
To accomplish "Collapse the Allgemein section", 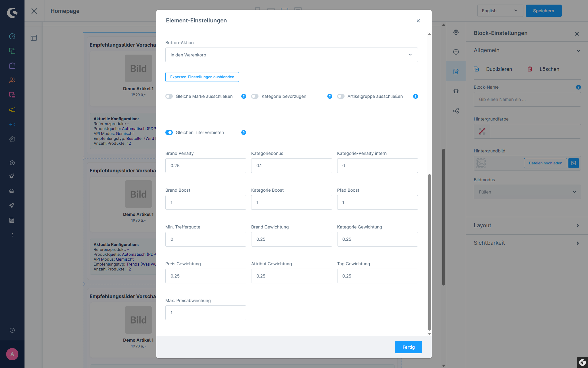I will click(x=527, y=50).
